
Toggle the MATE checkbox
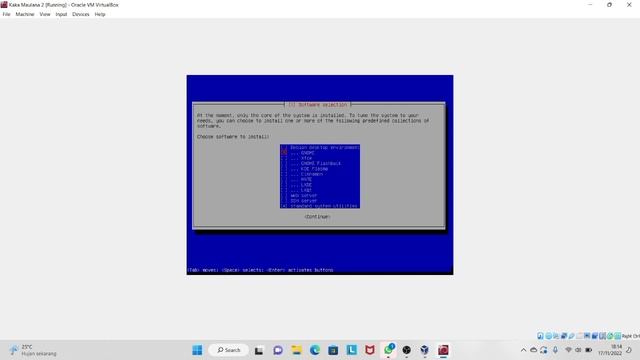coord(284,179)
